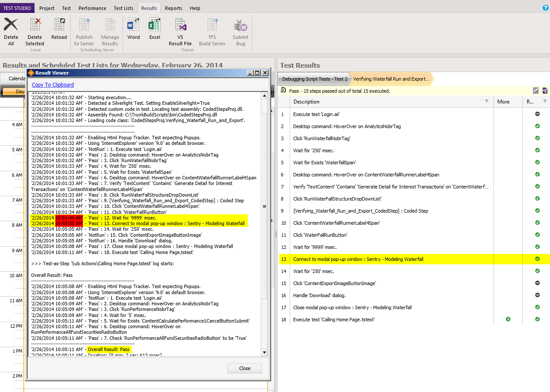
Task: Click the Delete Selected icon
Action: (x=35, y=31)
